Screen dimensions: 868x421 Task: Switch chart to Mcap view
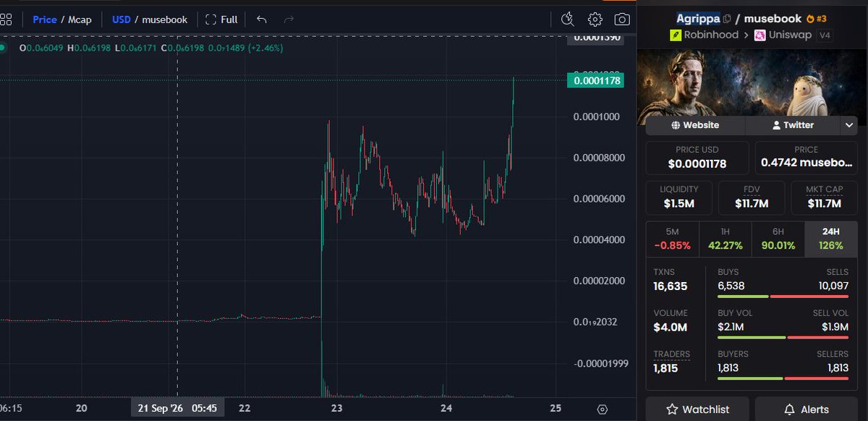[80, 20]
